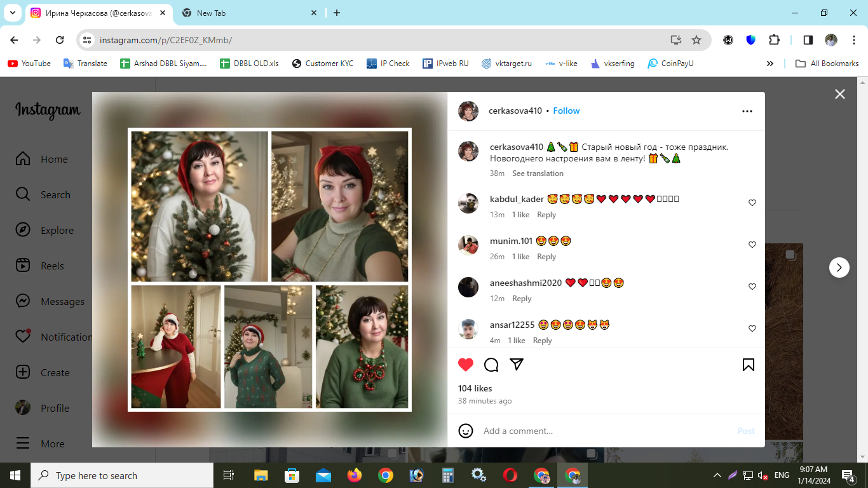
Task: Click See translation link
Action: (x=538, y=173)
